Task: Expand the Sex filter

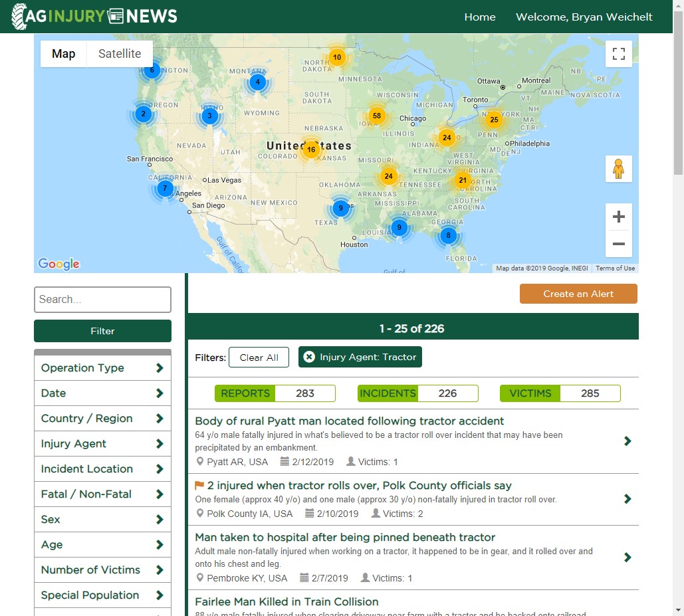Action: 102,520
